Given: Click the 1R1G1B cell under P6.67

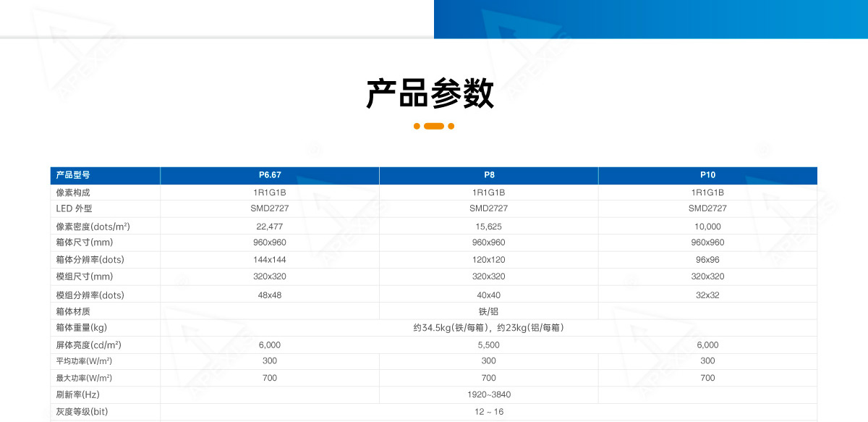Looking at the screenshot, I should pyautogui.click(x=270, y=193).
